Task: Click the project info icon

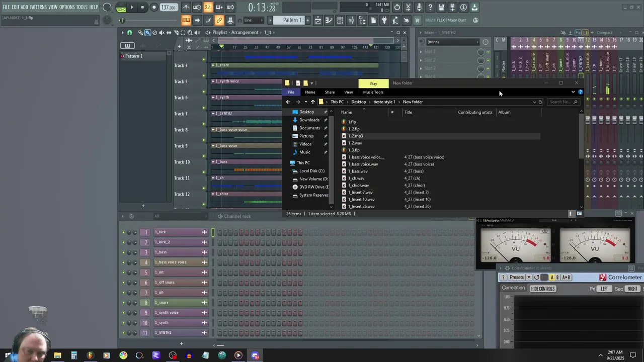Action: point(463,8)
